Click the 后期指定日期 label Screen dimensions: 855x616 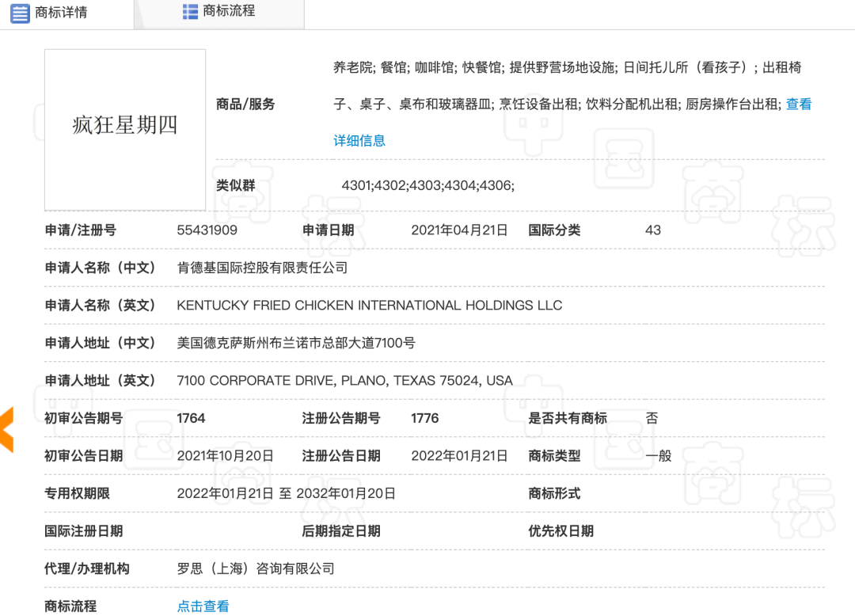pos(340,531)
